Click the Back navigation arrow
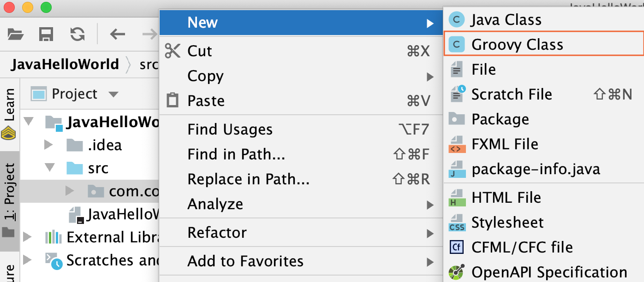 pyautogui.click(x=118, y=34)
